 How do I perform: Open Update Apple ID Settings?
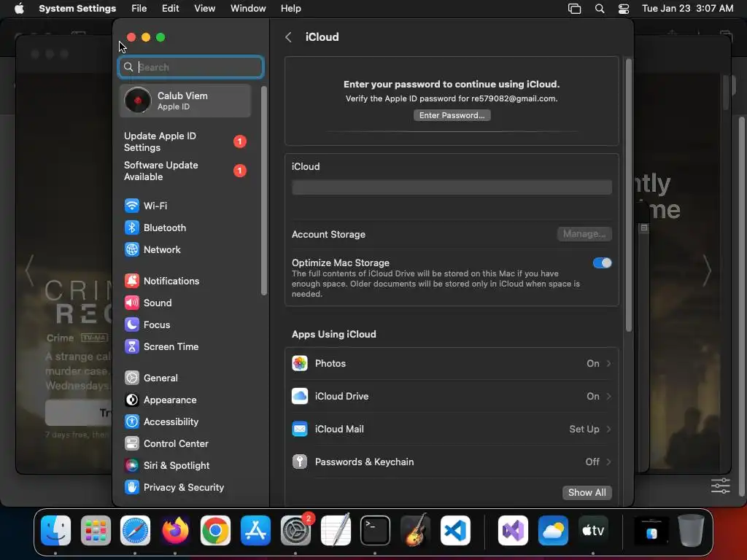tap(186, 142)
